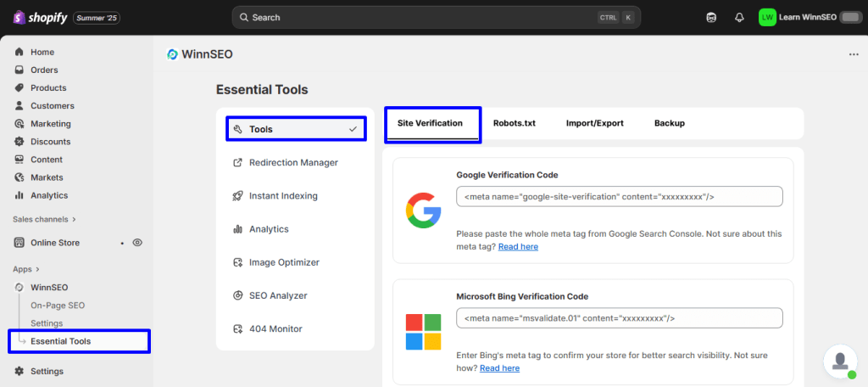Click the Discounts badge icon
868x387 pixels.
[19, 142]
